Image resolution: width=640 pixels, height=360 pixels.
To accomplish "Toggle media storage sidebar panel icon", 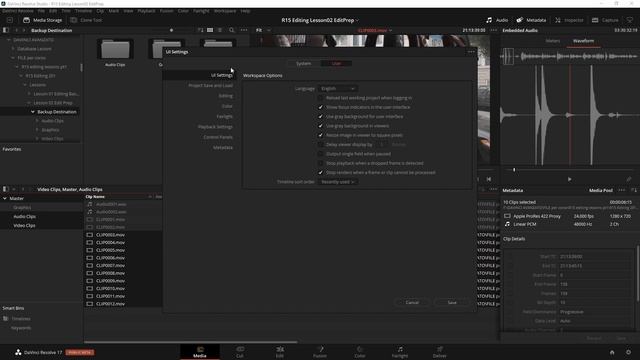I will pyautogui.click(x=6, y=30).
